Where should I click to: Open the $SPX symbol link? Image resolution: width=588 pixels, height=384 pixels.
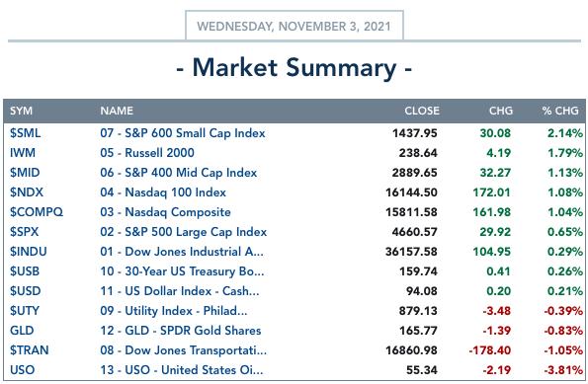click(24, 232)
